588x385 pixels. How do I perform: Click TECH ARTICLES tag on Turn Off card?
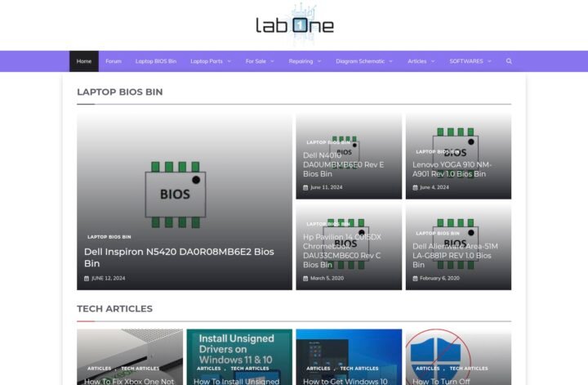click(469, 369)
